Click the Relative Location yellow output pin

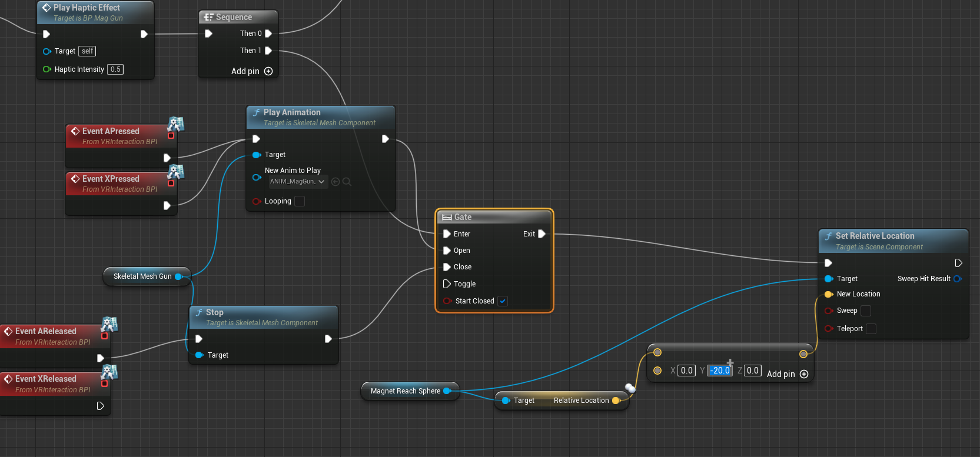pyautogui.click(x=616, y=401)
